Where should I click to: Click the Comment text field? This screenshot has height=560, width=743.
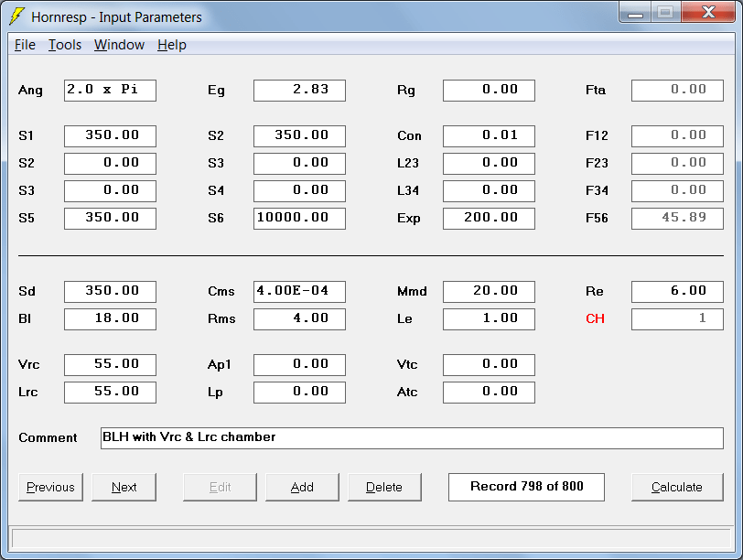pyautogui.click(x=412, y=438)
